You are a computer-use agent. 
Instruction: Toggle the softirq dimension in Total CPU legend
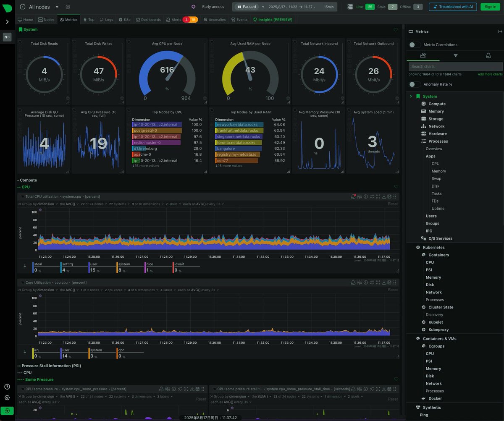[x=73, y=268]
